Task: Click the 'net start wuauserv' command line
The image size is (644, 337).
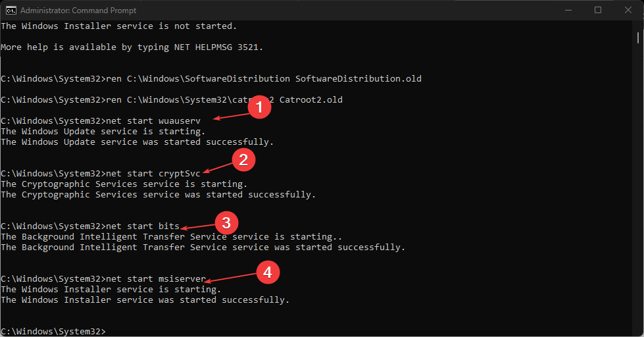Action: pos(101,121)
